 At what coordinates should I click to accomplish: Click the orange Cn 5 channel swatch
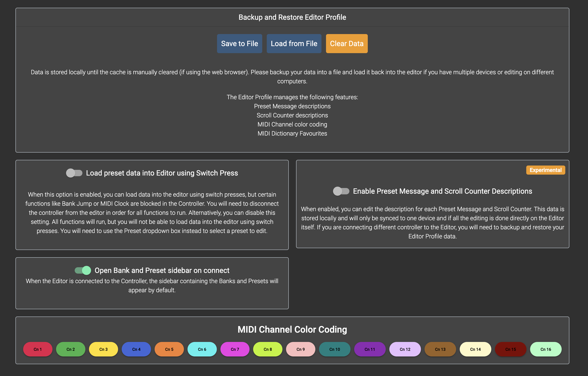tap(169, 349)
